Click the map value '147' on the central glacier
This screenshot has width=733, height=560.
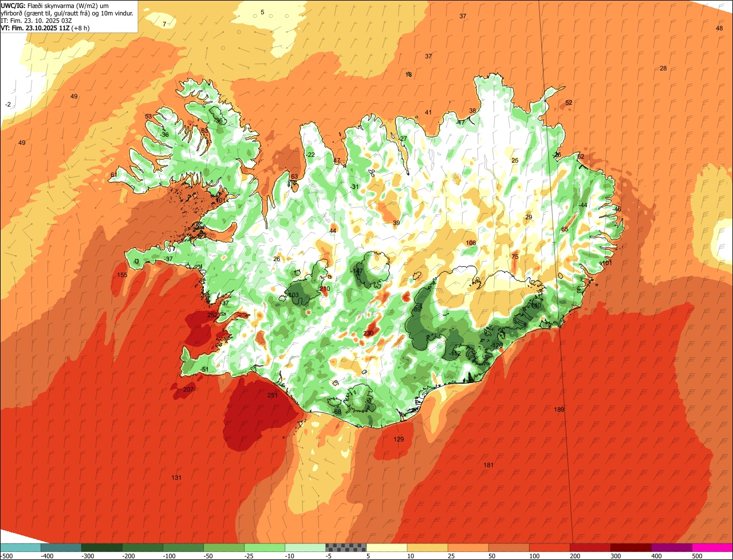click(x=358, y=271)
